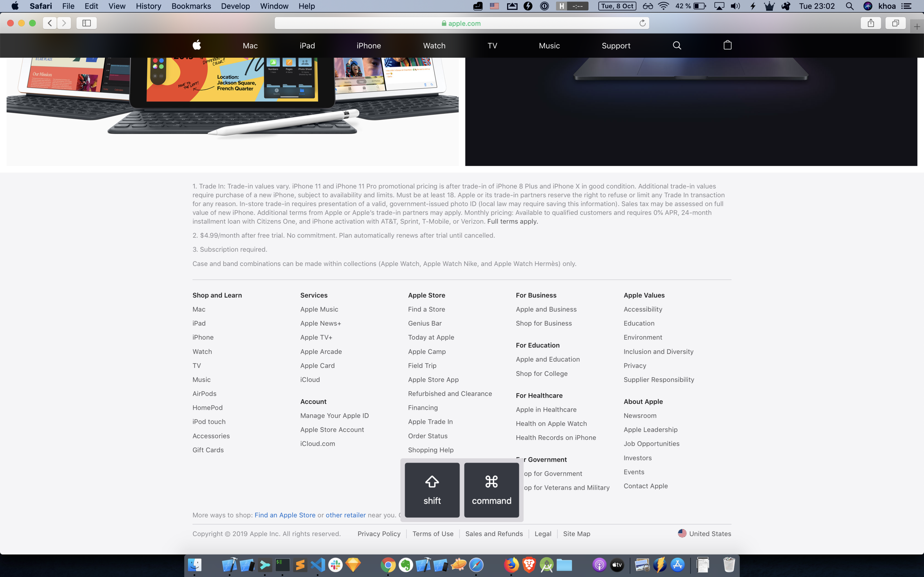
Task: Open Spotlight search in the menu bar
Action: [850, 6]
